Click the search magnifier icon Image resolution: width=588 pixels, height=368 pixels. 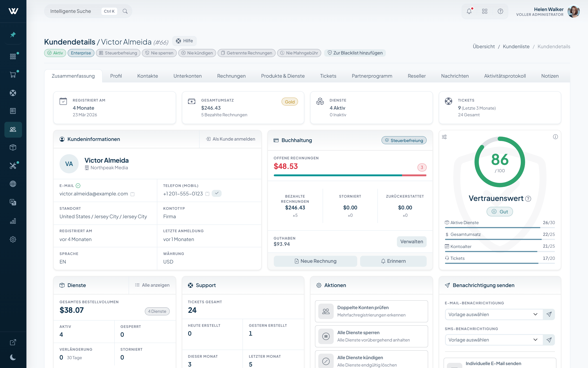click(125, 11)
